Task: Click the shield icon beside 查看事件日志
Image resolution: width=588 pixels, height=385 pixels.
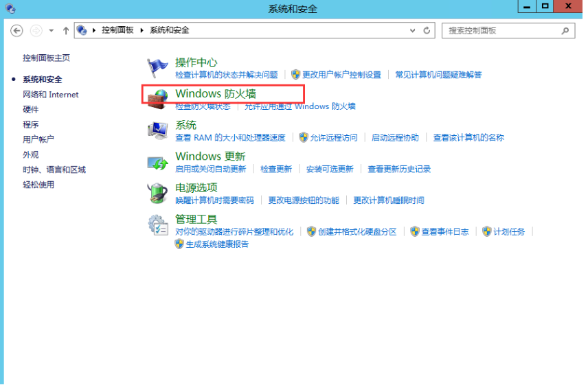Action: click(x=414, y=231)
